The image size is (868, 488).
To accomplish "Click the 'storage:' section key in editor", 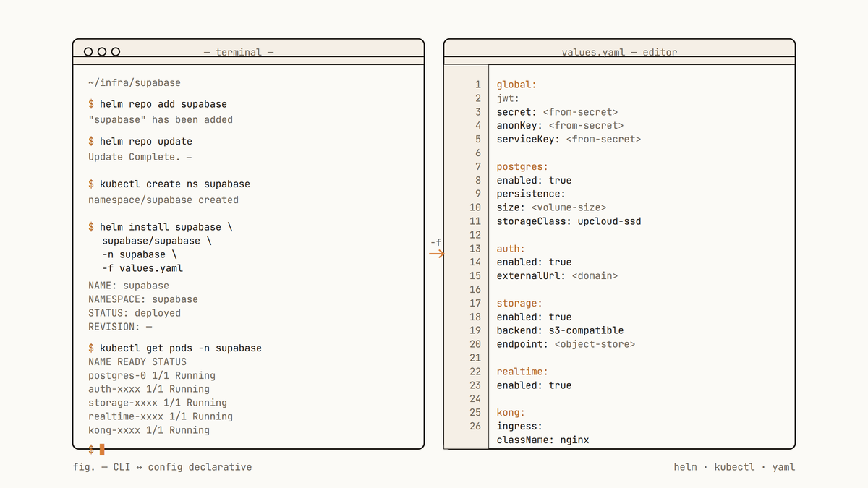I will 519,303.
